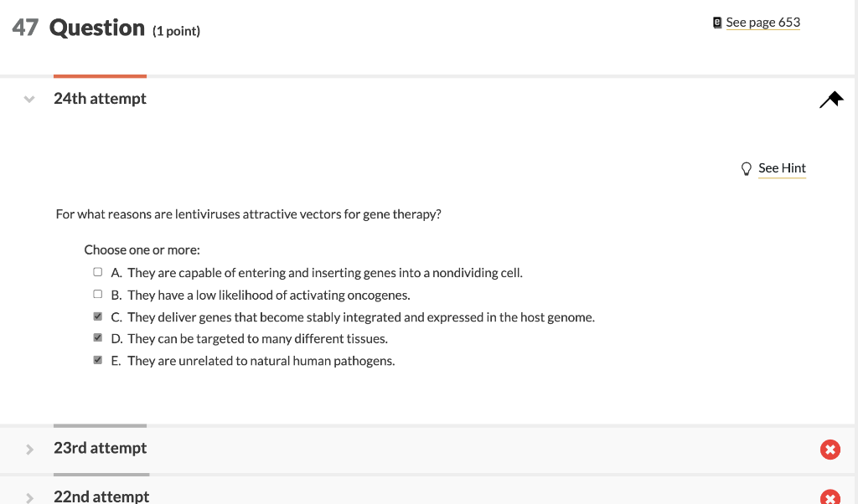Click the book icon beside See page 653
Viewport: 858px width, 504px height.
[x=716, y=23]
